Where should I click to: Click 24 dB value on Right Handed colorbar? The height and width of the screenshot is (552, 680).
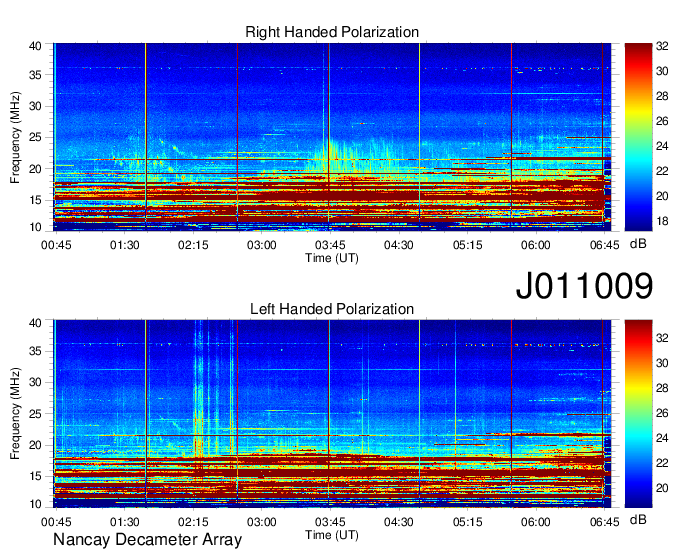pyautogui.click(x=662, y=146)
